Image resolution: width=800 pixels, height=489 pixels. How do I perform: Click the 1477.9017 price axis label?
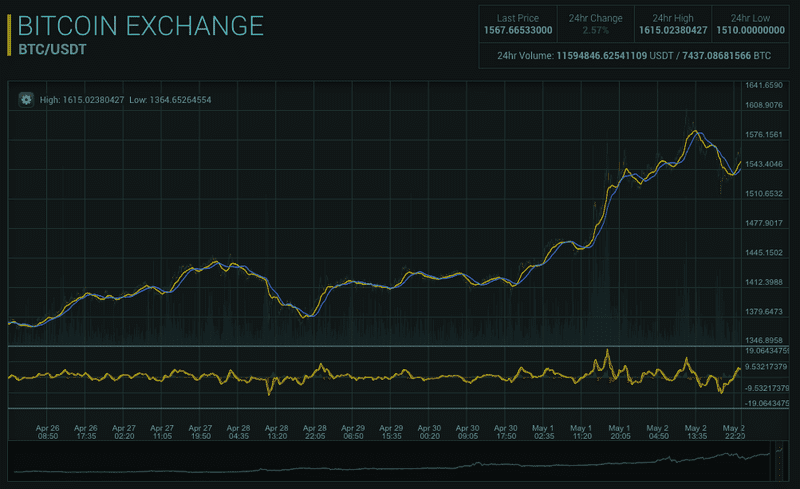tap(764, 223)
